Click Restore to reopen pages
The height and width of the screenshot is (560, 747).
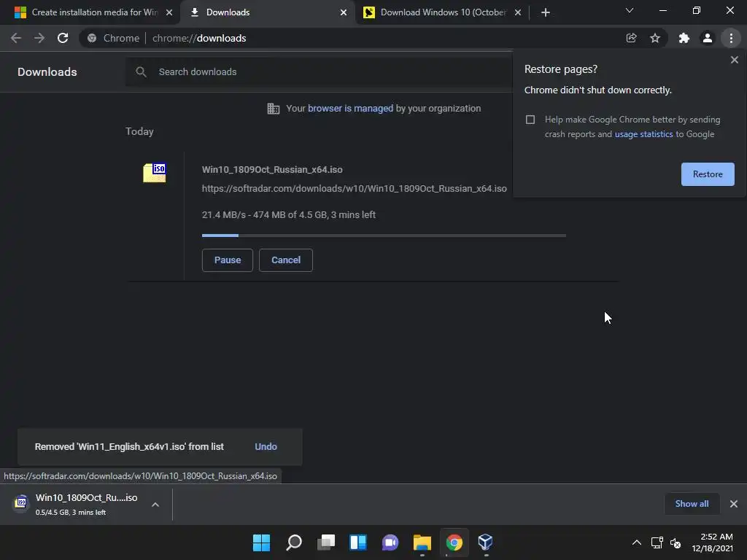(x=708, y=174)
